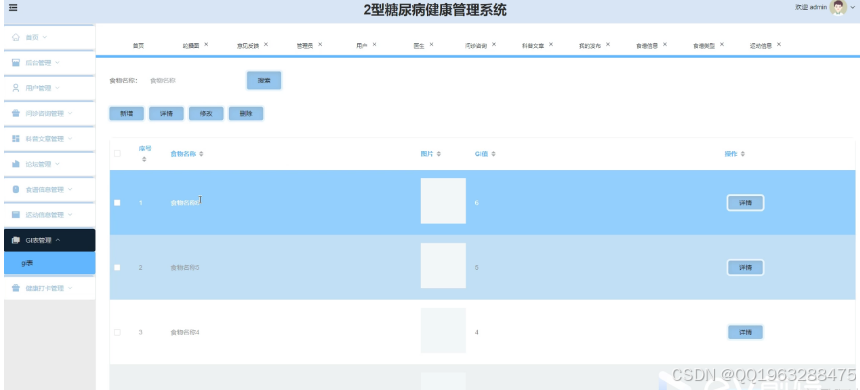
Task: Expand the 首页 sidebar chevron
Action: [x=45, y=37]
